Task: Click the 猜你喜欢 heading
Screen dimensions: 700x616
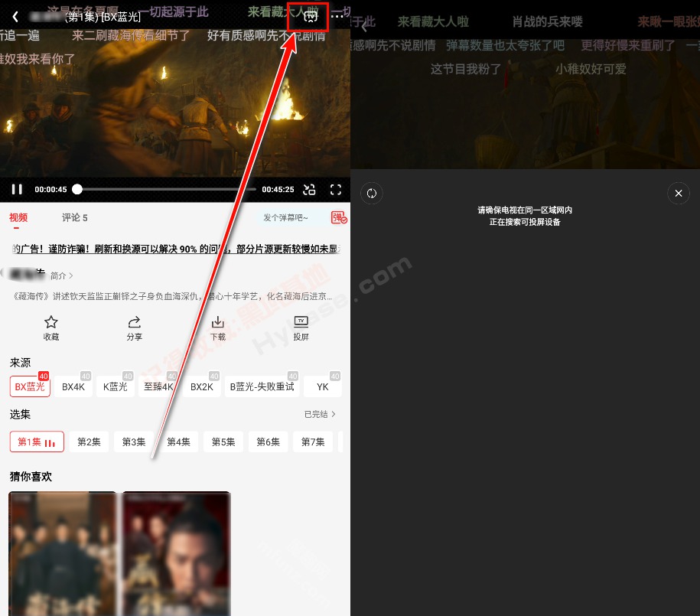Action: tap(31, 477)
